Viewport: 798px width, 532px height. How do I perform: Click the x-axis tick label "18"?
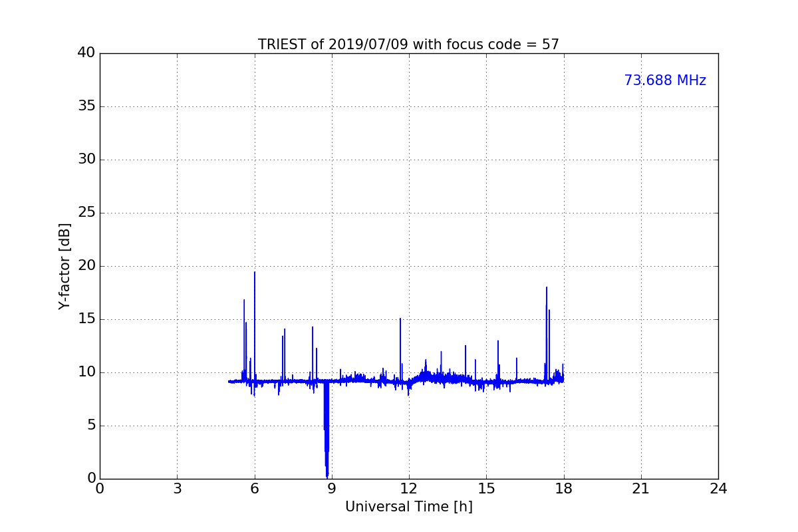point(563,489)
